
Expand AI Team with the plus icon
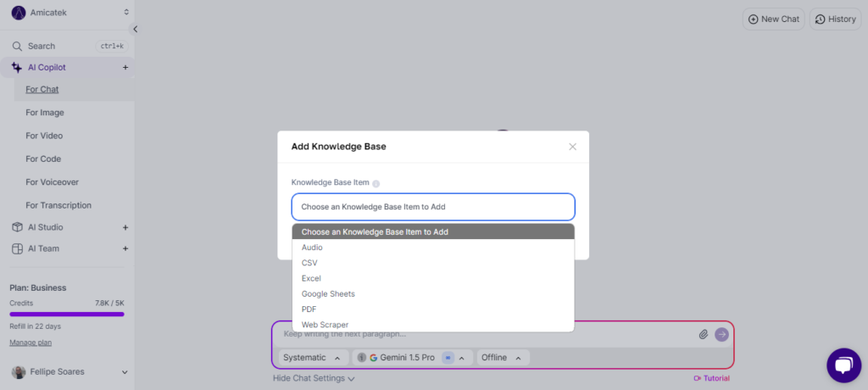125,248
